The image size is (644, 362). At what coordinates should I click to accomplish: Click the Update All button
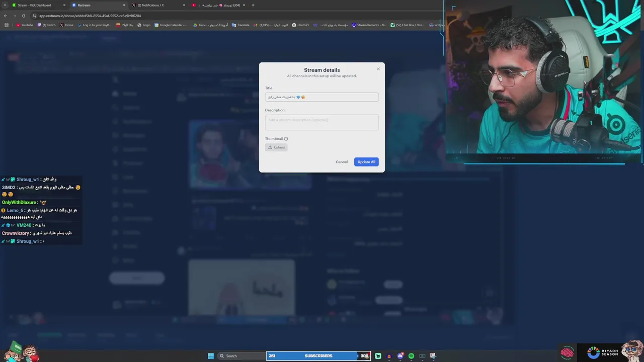click(366, 162)
